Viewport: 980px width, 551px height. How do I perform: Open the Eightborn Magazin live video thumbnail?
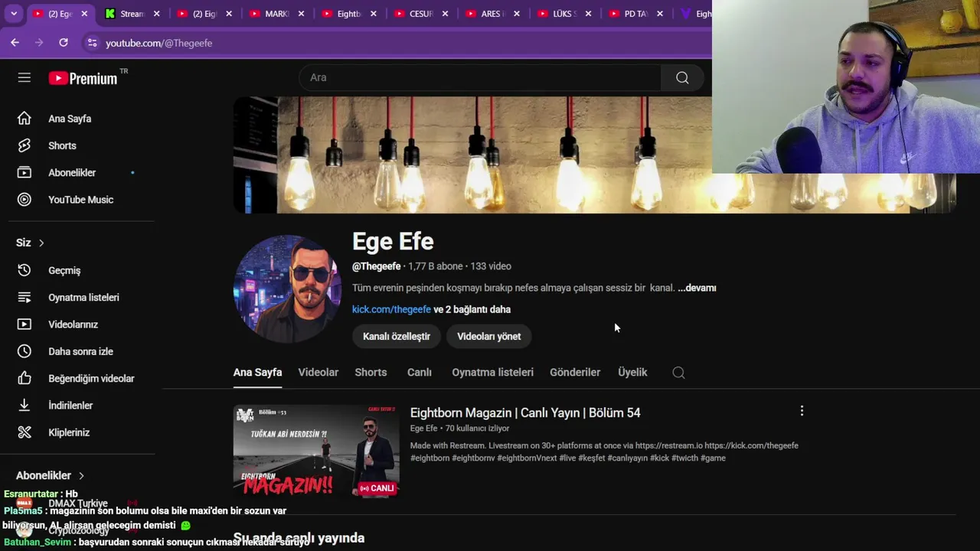pos(316,452)
